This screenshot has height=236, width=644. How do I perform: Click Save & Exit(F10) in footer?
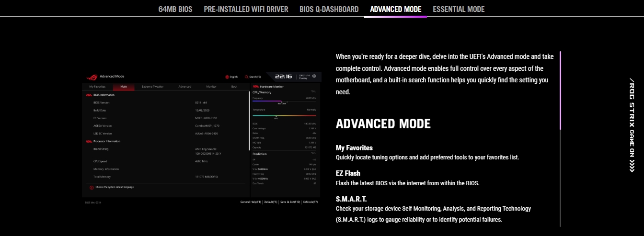(290, 202)
